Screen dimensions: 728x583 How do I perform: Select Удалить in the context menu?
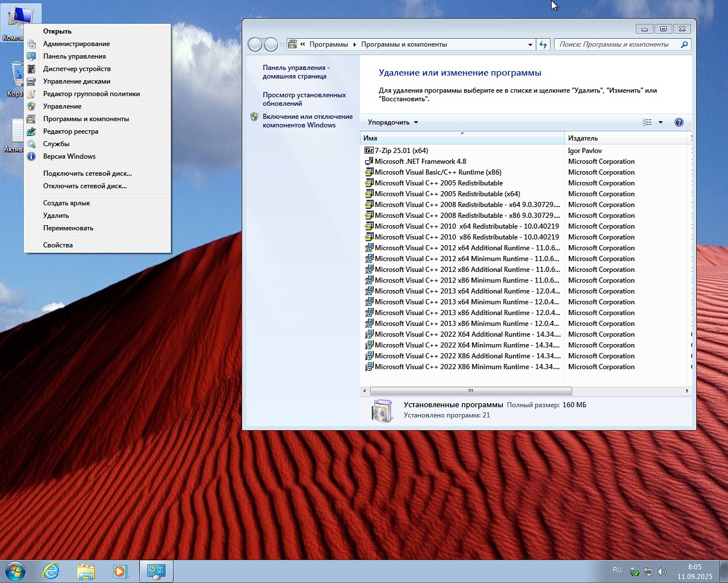coord(56,216)
